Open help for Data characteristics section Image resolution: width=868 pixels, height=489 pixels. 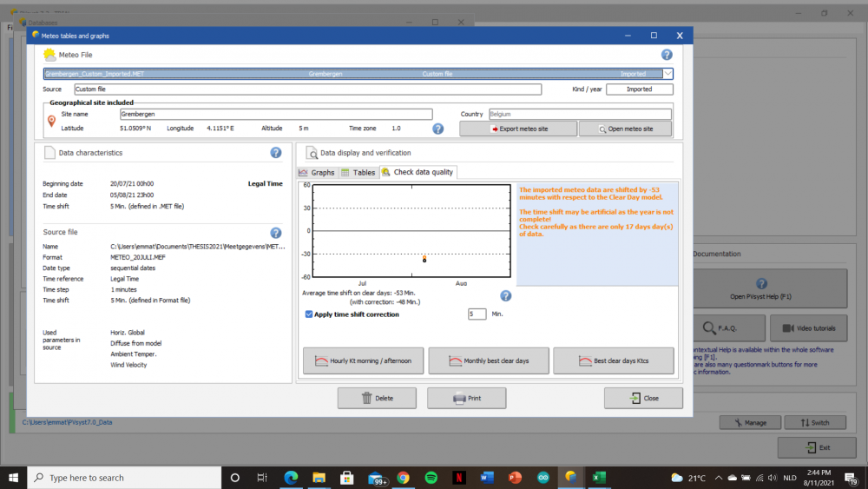(x=276, y=153)
